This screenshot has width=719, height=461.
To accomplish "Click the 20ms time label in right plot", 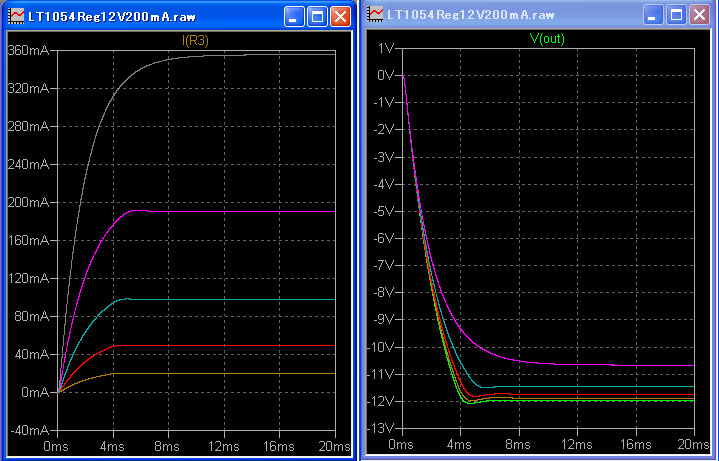I will click(693, 444).
